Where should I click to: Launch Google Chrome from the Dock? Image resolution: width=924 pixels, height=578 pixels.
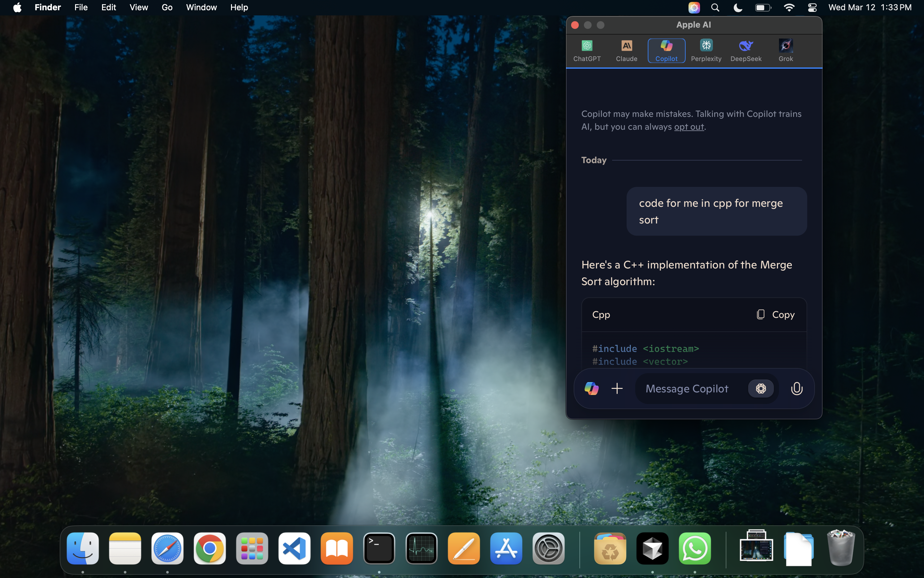tap(210, 548)
